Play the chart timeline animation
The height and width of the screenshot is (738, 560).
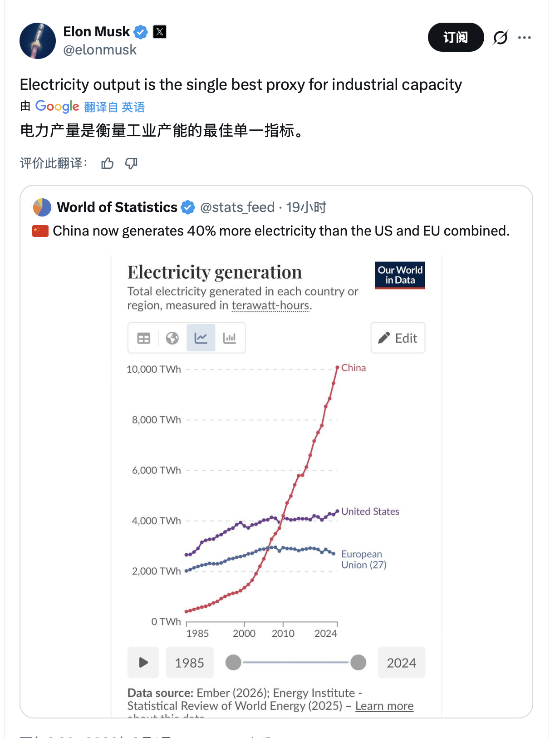point(143,663)
